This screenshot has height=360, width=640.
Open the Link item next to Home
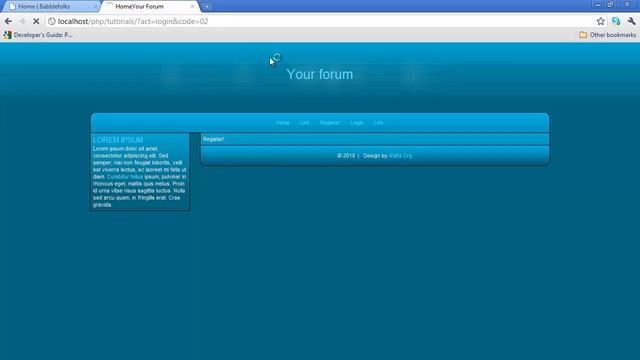pyautogui.click(x=304, y=123)
